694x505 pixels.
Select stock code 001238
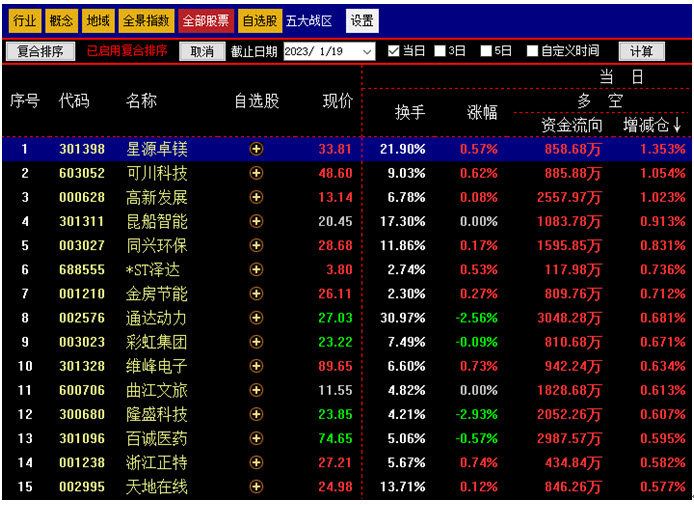[x=82, y=463]
